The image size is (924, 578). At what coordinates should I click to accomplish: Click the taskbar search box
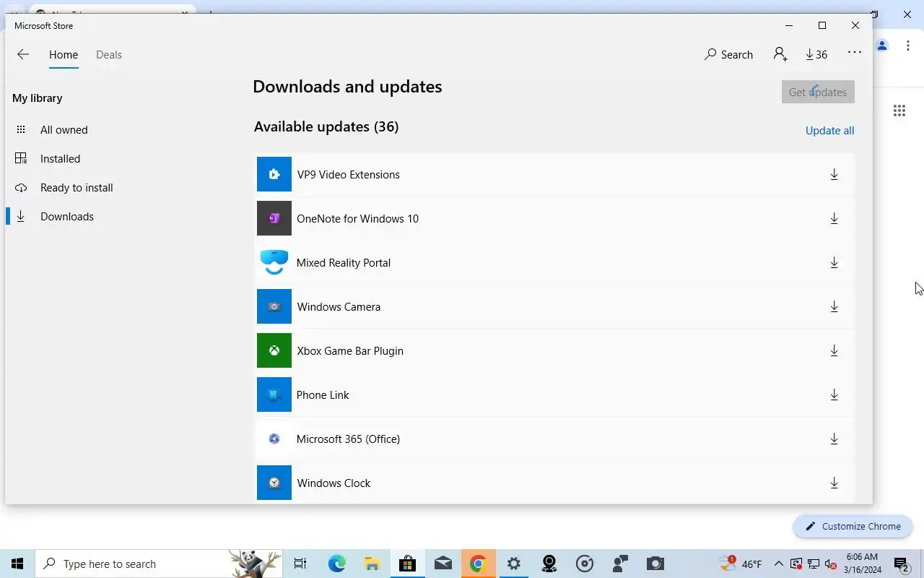point(159,564)
